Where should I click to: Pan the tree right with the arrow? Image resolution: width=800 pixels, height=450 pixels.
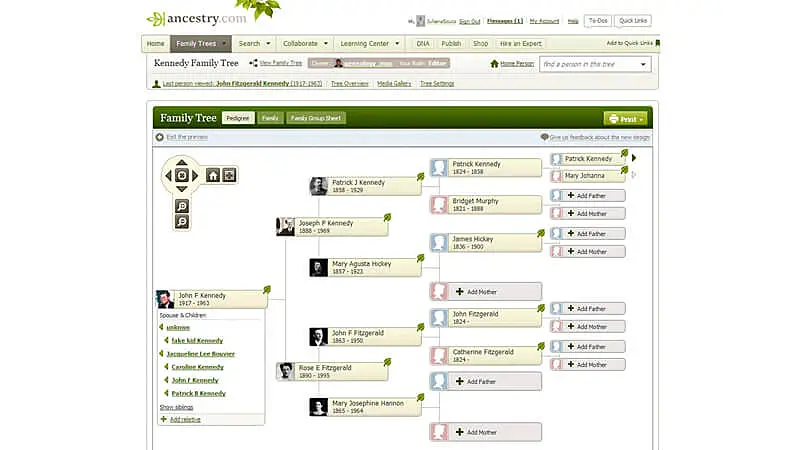coord(195,176)
